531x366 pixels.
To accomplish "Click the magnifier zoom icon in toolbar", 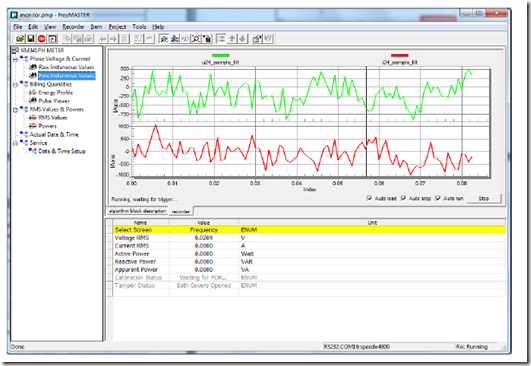I will [x=196, y=39].
